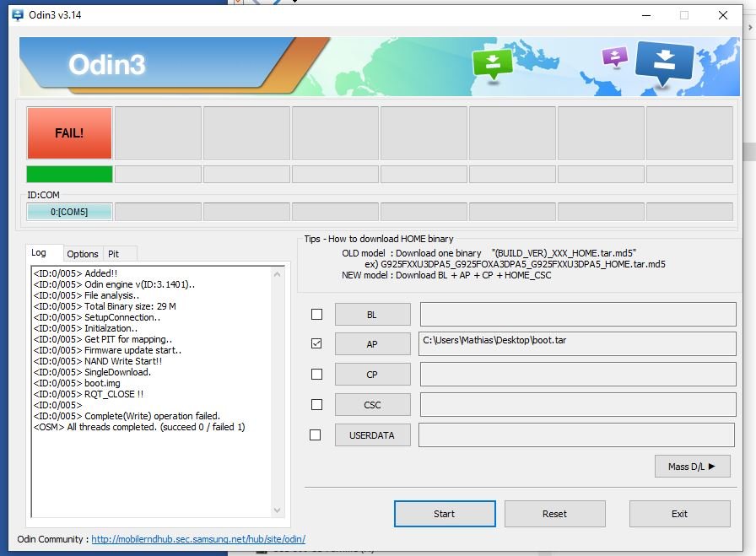
Task: Click log line 'NAND Write Start!!'
Action: (98, 361)
